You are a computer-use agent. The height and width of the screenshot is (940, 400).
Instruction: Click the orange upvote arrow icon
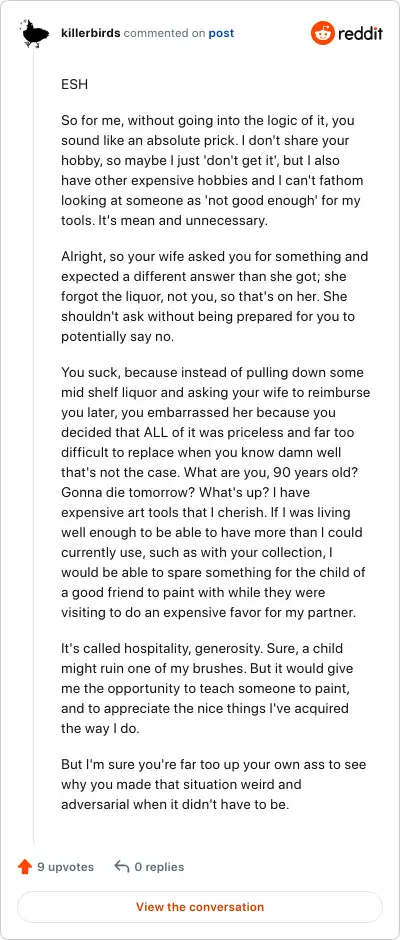point(25,867)
